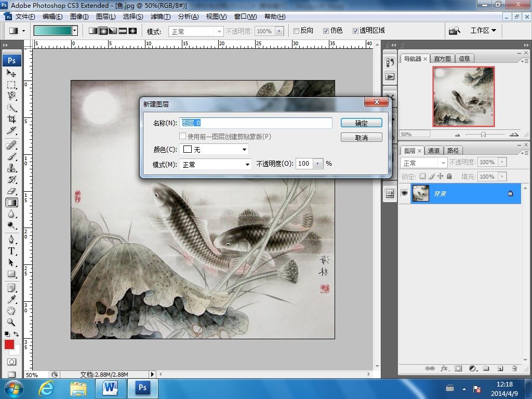Viewport: 532px width, 399px height.
Task: Select the Blur tool
Action: pyautogui.click(x=11, y=214)
